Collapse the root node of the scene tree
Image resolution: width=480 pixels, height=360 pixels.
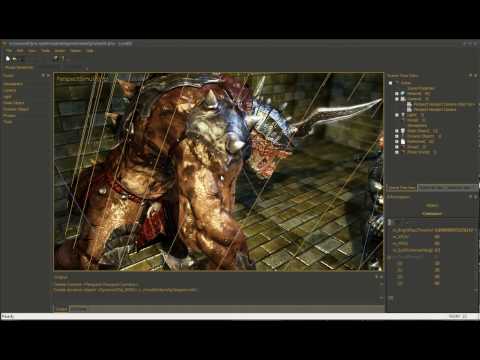click(390, 83)
